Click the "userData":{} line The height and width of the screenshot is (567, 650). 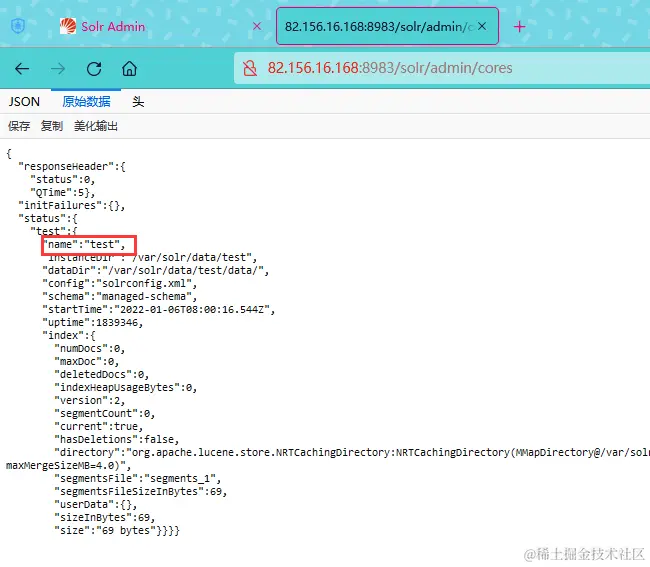[x=95, y=505]
